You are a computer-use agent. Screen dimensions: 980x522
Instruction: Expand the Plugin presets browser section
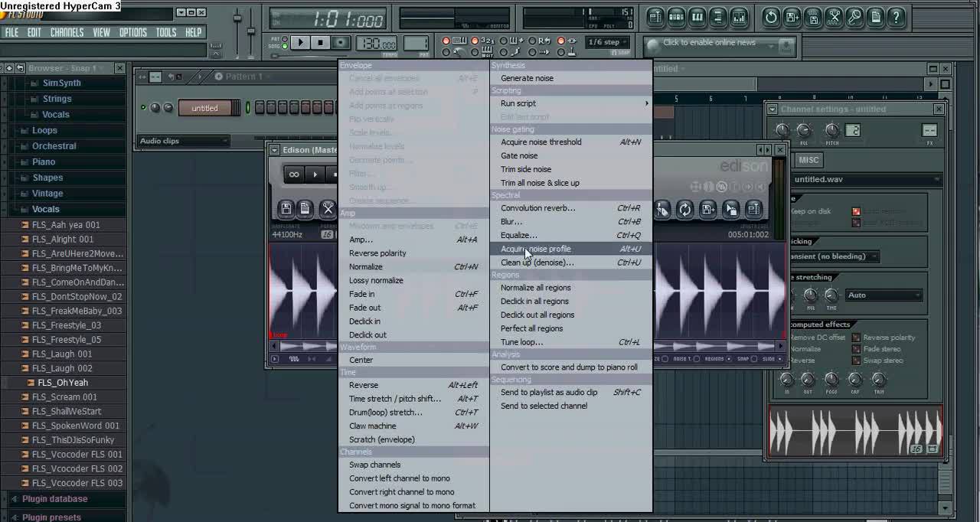pos(51,517)
